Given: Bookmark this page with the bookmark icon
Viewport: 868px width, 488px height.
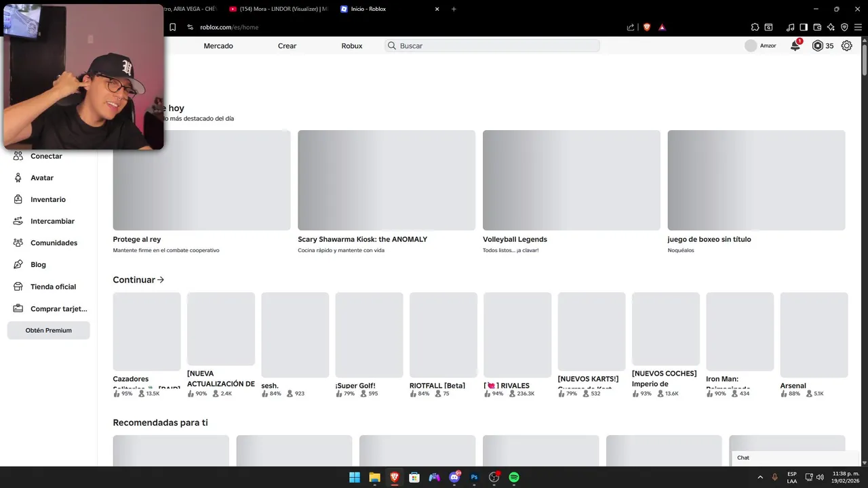Looking at the screenshot, I should (172, 27).
